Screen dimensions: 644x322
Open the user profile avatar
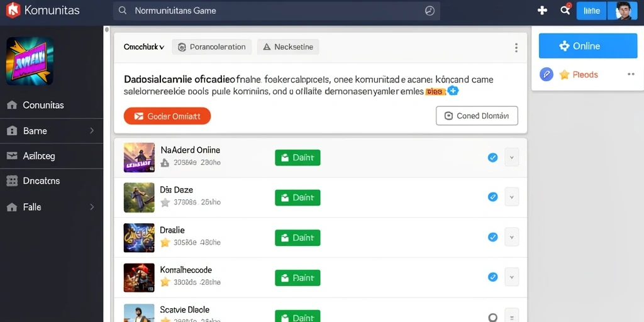pos(623,11)
